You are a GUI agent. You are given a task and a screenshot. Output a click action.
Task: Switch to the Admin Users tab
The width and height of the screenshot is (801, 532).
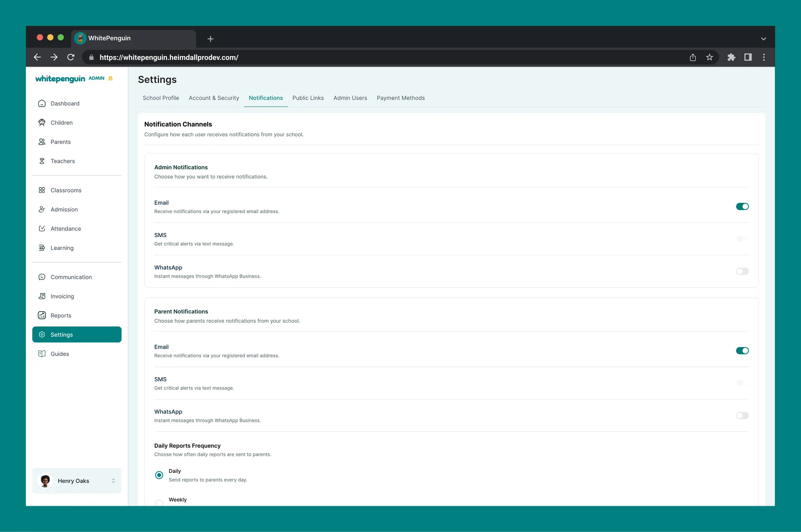350,98
